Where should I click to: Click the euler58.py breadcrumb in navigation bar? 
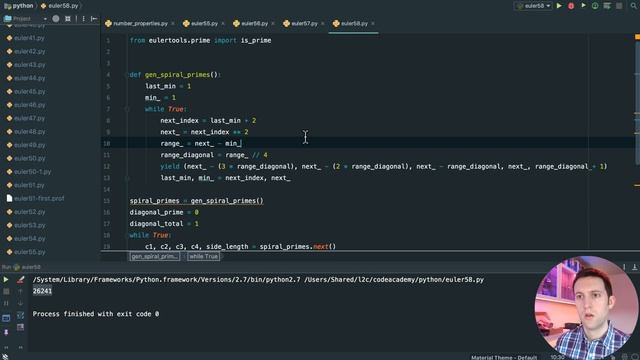60,6
